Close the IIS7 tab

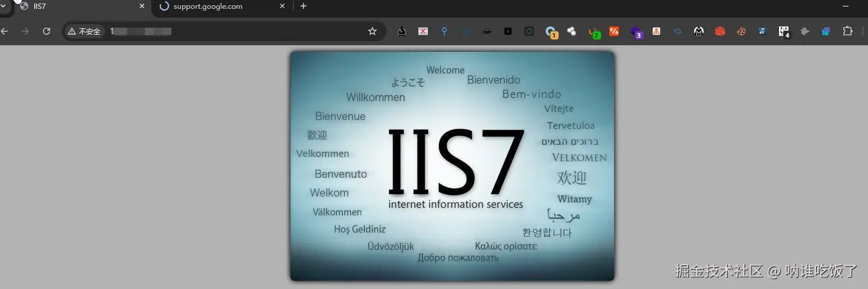pos(142,6)
